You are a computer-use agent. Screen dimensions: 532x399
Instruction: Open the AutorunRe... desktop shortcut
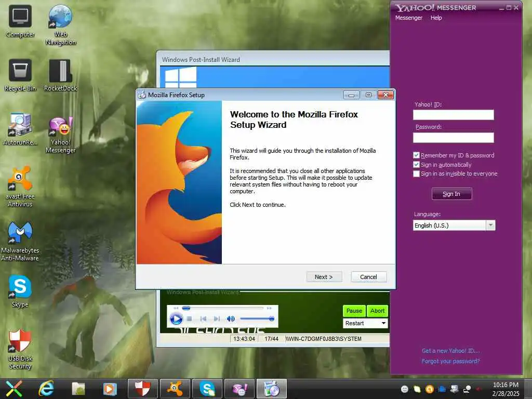point(20,129)
